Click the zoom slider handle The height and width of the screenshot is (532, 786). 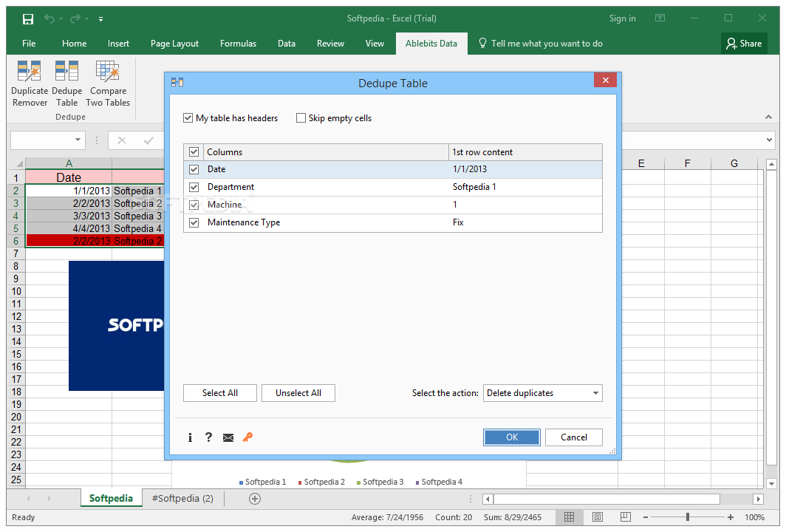click(x=688, y=517)
